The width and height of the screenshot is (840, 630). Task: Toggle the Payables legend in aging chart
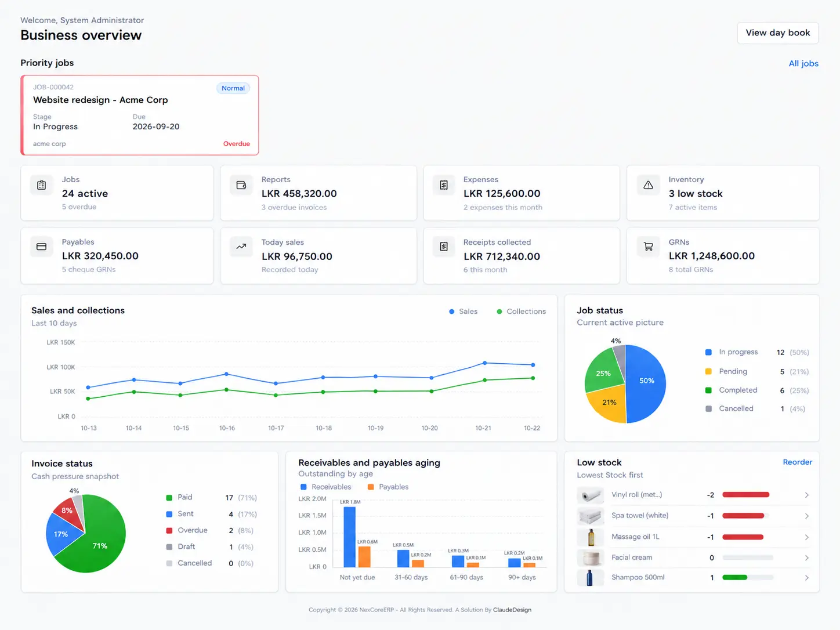388,487
